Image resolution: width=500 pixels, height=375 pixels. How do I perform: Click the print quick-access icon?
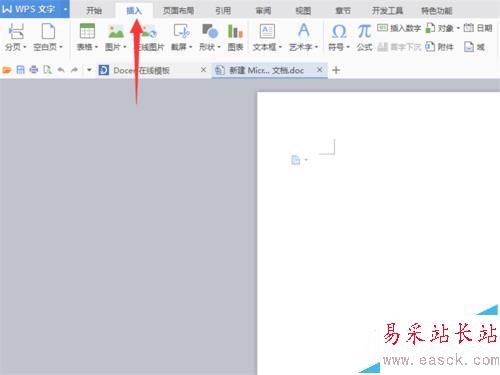tap(34, 70)
